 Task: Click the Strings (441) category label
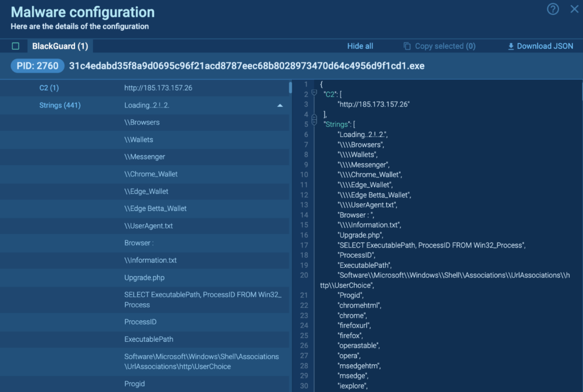60,105
